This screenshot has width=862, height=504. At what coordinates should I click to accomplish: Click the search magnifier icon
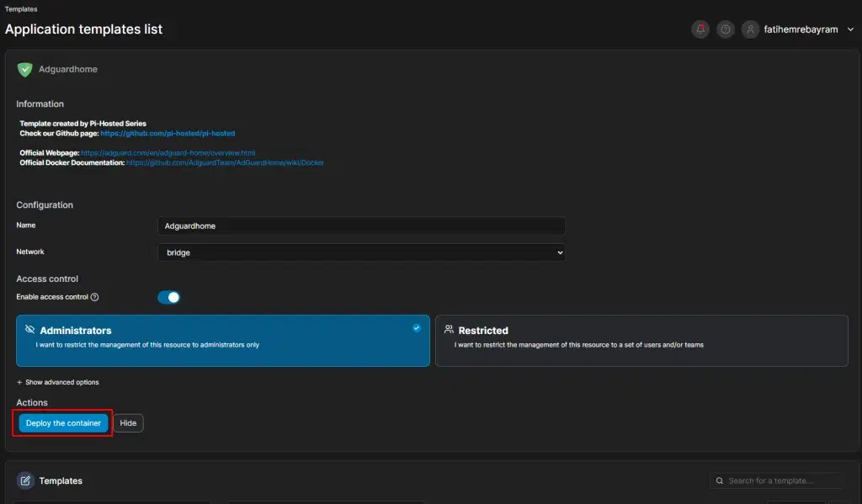(x=720, y=481)
